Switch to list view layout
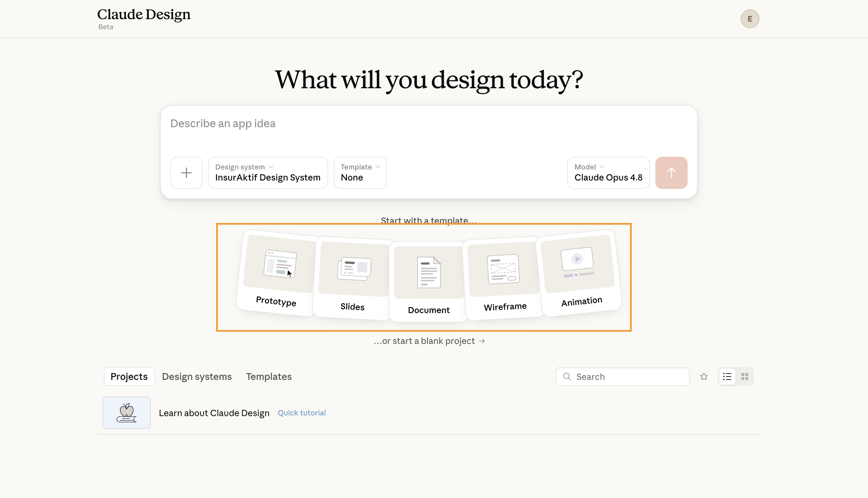The height and width of the screenshot is (498, 868). pos(727,376)
